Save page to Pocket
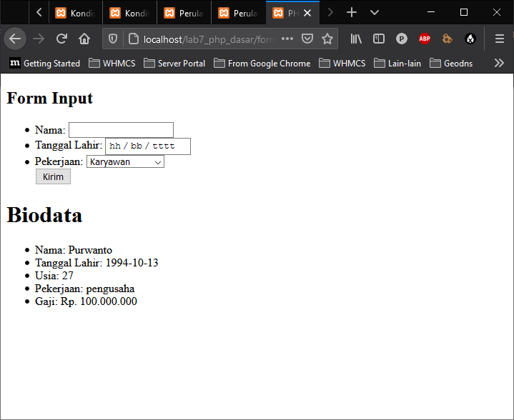The width and height of the screenshot is (514, 420). click(x=307, y=39)
